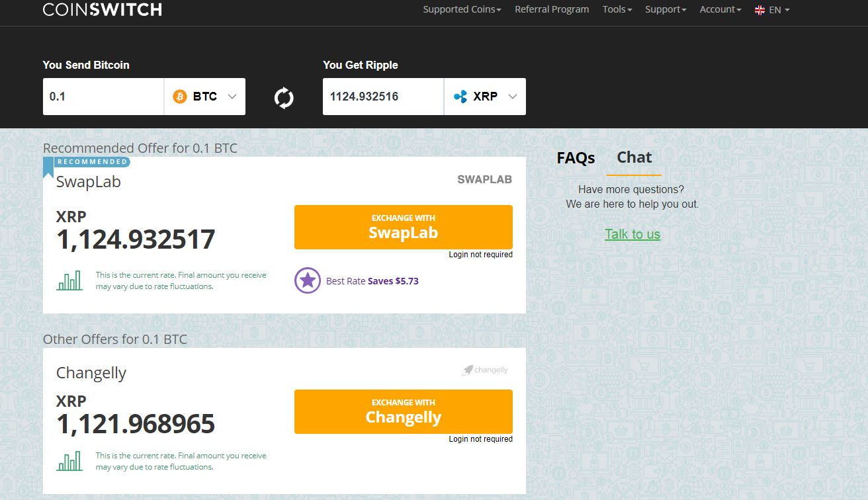Click the Bitcoin coin icon

pos(180,97)
